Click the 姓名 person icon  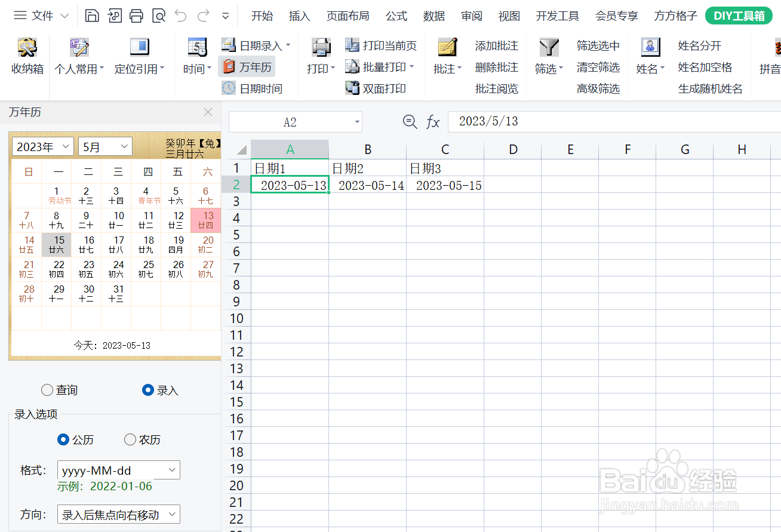650,48
